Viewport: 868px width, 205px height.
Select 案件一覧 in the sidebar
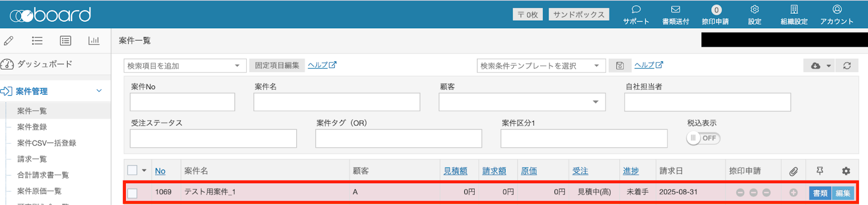[x=32, y=111]
